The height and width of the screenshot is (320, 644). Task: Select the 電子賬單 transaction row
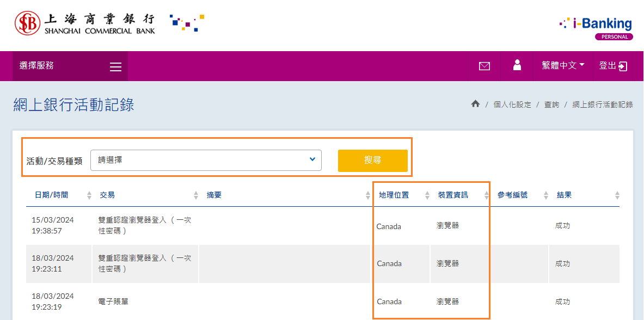point(113,301)
